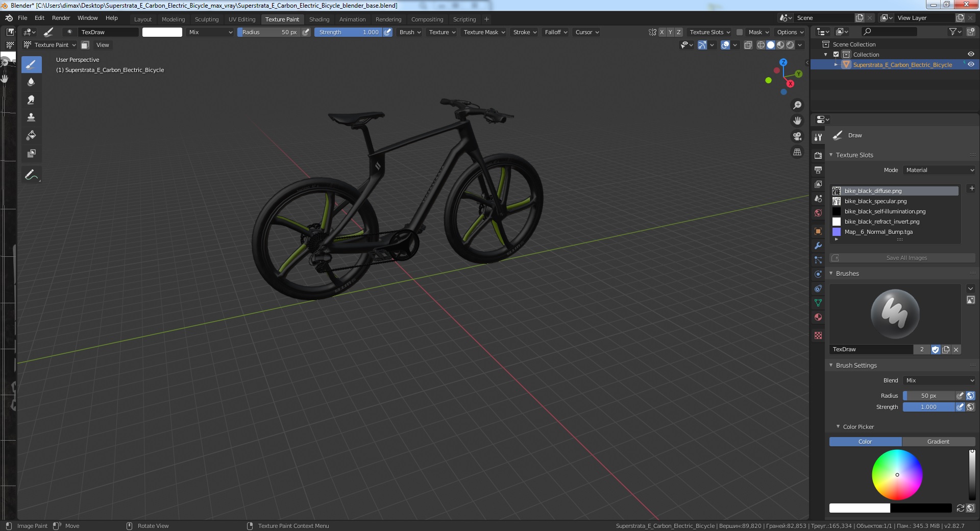
Task: Toggle Y axis symmetry
Action: click(x=670, y=32)
